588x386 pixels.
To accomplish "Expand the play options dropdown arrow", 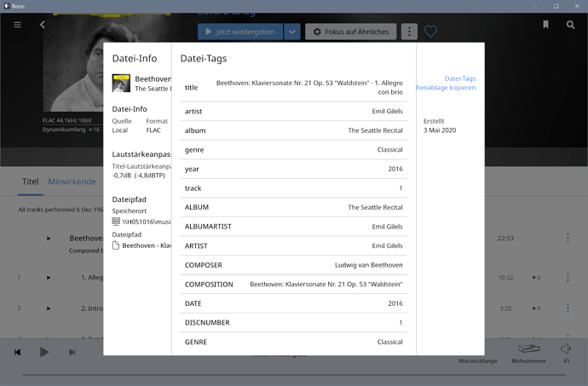I will click(292, 32).
